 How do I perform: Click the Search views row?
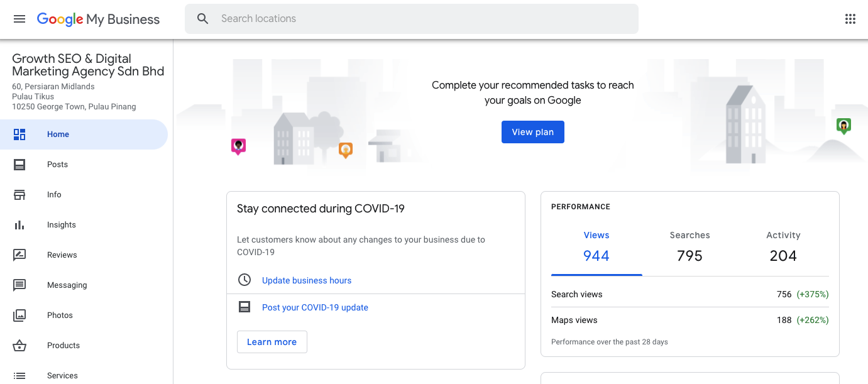click(x=690, y=294)
